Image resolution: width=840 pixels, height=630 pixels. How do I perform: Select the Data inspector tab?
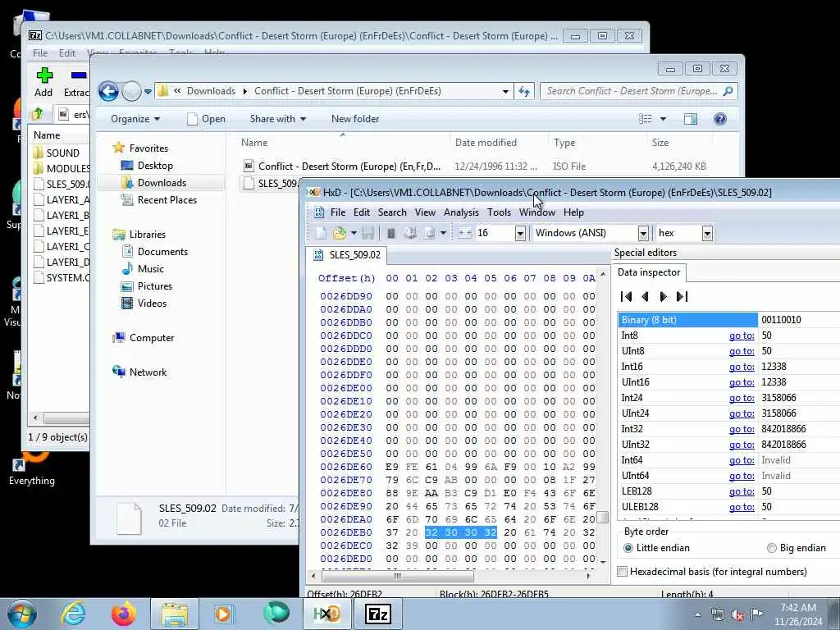(648, 272)
